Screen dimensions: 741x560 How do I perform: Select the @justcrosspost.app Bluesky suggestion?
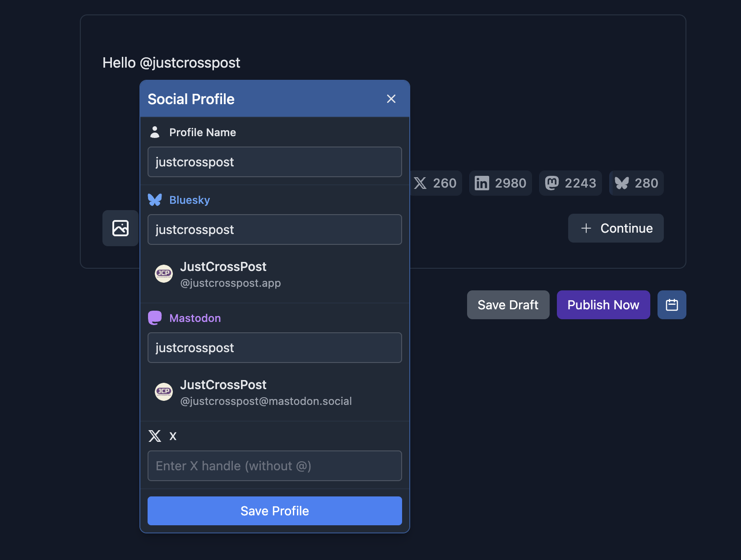(x=230, y=274)
